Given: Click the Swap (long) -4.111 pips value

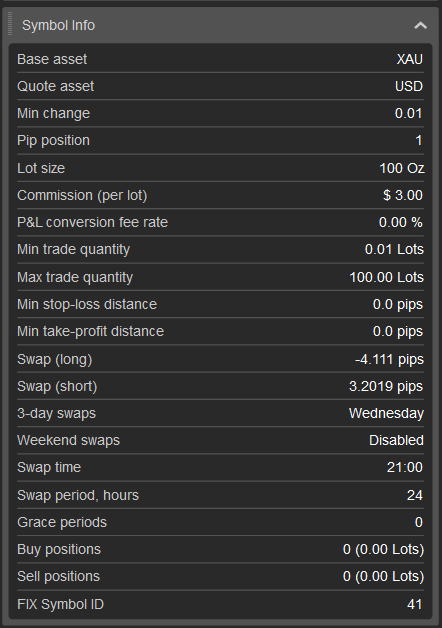Looking at the screenshot, I should point(389,359).
